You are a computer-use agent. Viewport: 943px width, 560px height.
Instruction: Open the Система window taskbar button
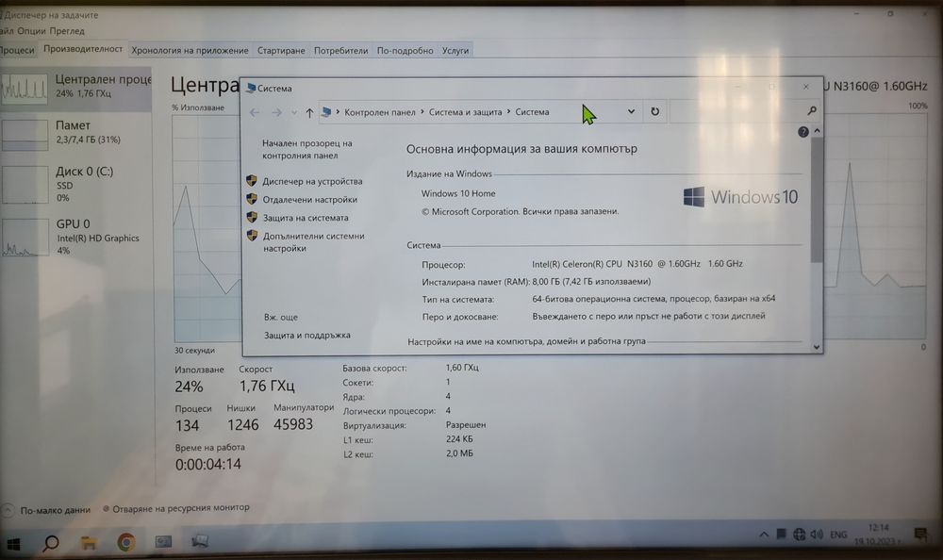coord(163,542)
